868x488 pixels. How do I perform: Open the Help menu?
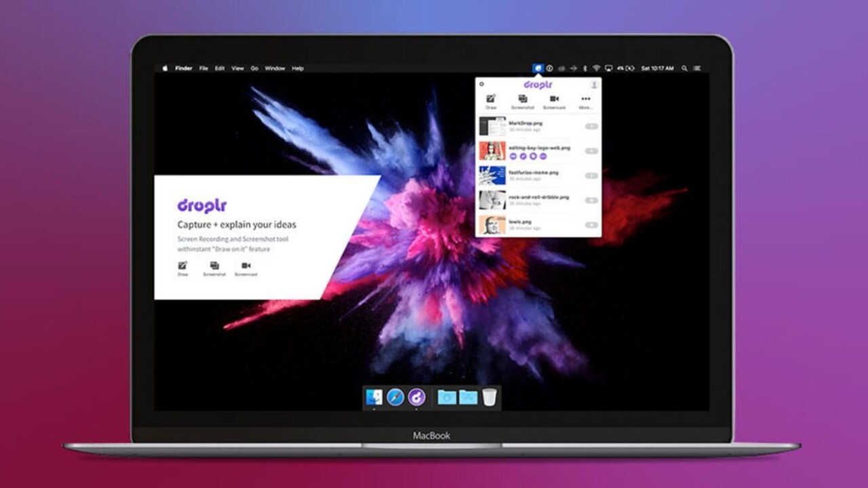click(298, 68)
